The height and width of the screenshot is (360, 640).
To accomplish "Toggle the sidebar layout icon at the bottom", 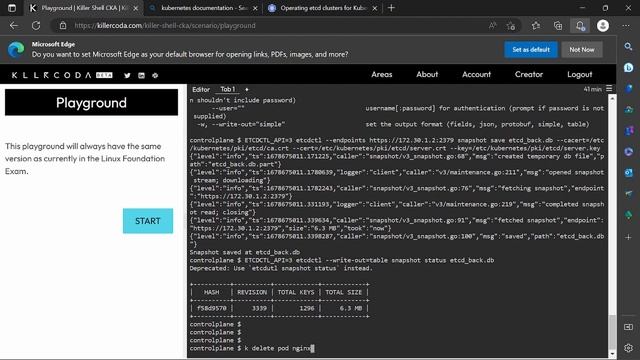I will point(629,327).
